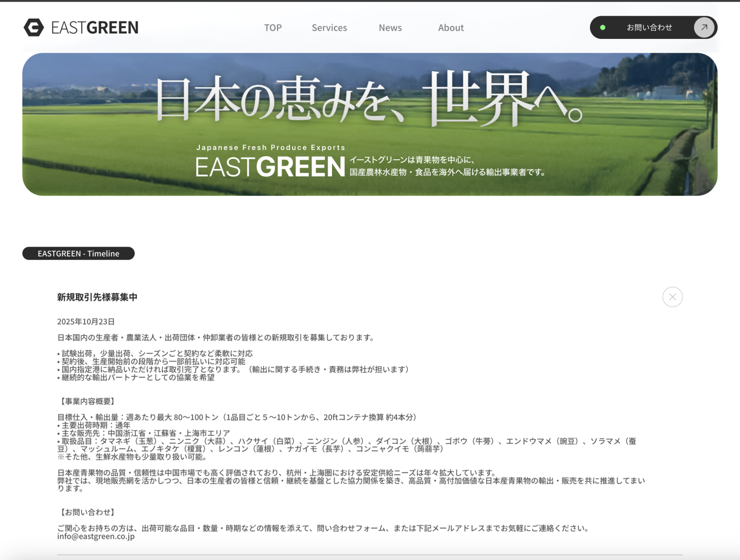740x560 pixels.
Task: Open the News section
Action: pyautogui.click(x=390, y=28)
